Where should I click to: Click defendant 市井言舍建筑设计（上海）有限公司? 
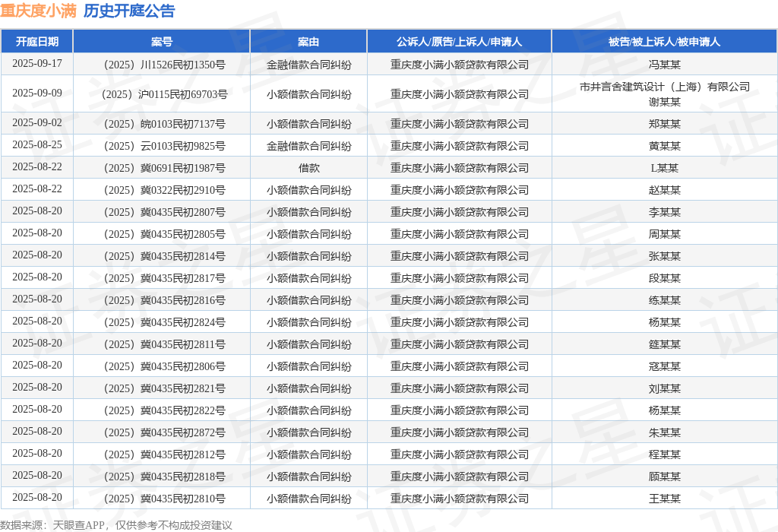point(664,87)
